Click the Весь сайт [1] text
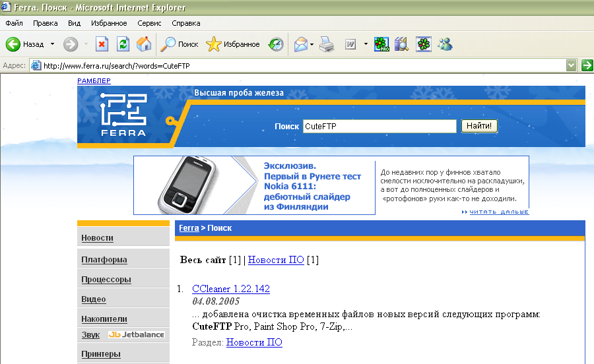594x364 pixels. (x=211, y=260)
